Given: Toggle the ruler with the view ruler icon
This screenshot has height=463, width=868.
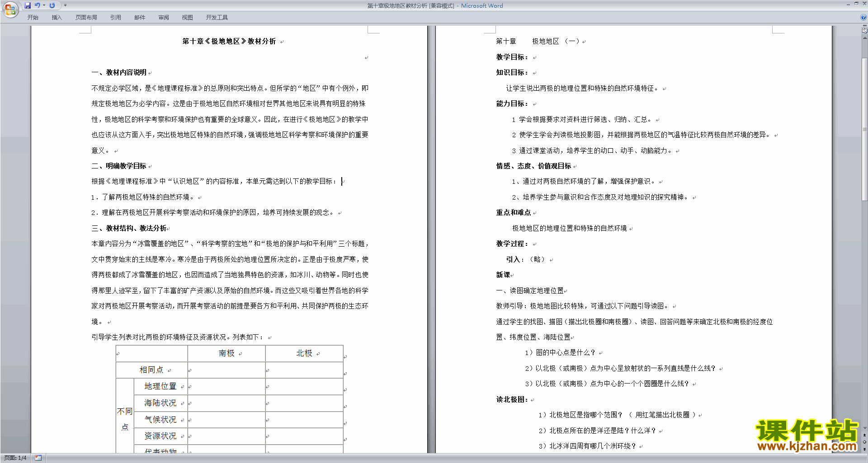Looking at the screenshot, I should click(864, 31).
